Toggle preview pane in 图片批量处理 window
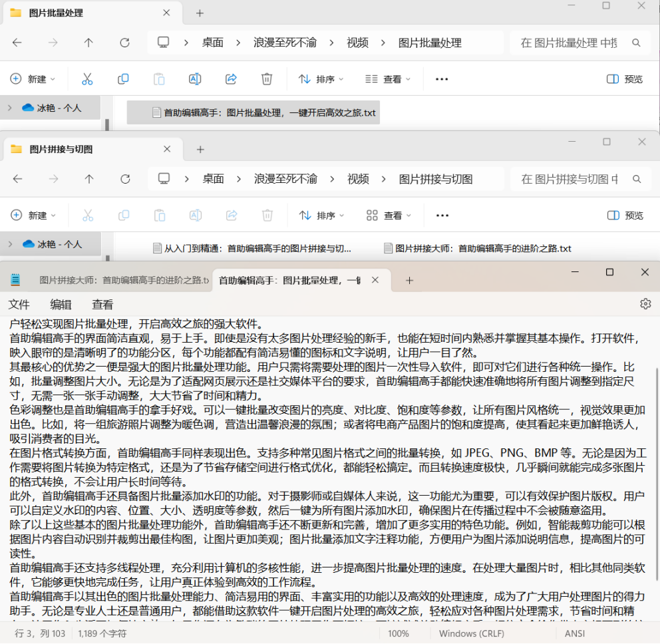660x644 pixels. (625, 79)
